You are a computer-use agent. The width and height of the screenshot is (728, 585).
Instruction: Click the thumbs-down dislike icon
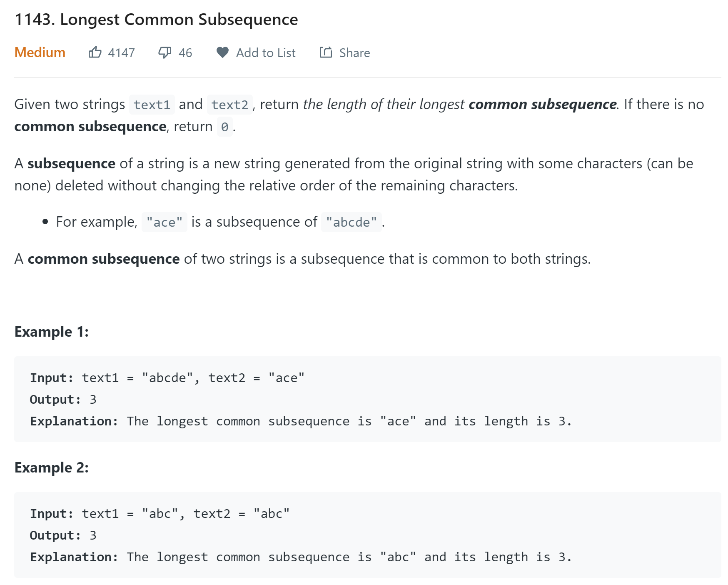[165, 52]
